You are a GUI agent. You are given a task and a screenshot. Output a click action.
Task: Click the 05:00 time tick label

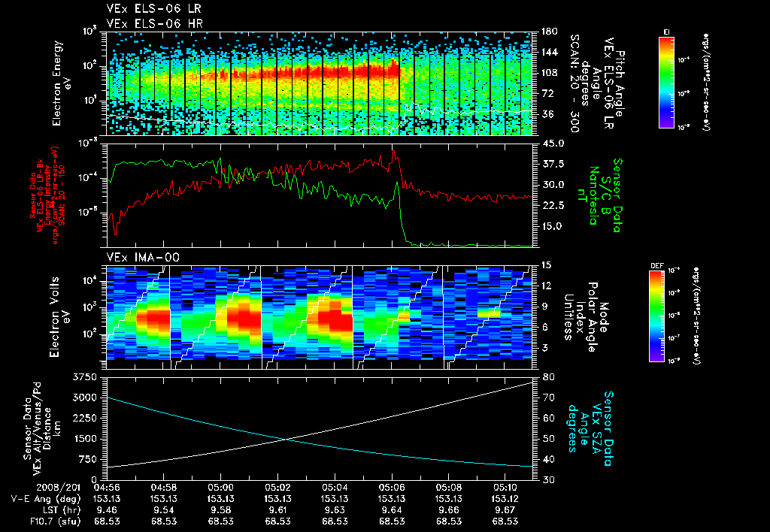click(220, 487)
